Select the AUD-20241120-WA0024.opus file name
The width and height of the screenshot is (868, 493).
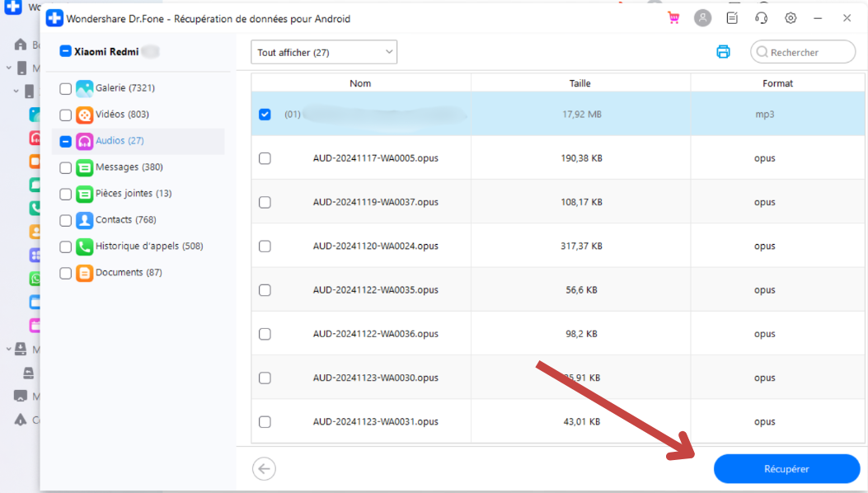376,246
